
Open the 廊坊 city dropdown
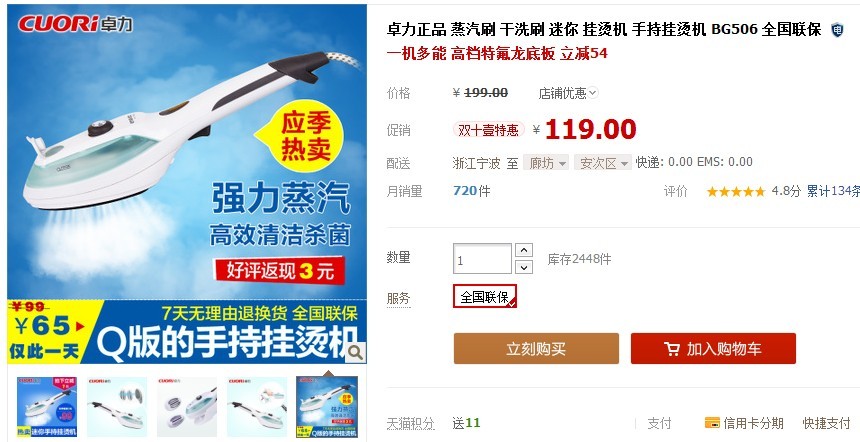546,163
